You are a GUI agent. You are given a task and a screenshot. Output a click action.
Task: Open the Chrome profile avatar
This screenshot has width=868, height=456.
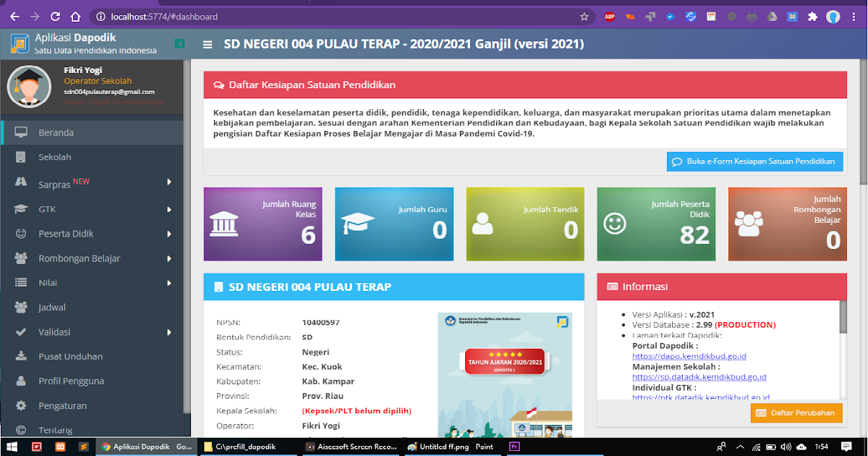[833, 16]
